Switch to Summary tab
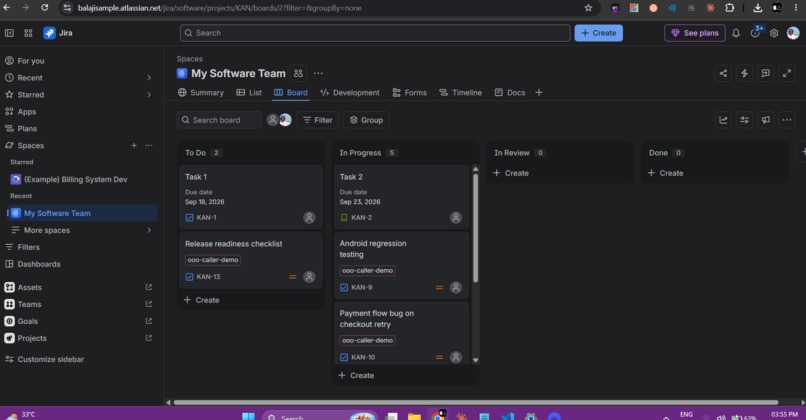This screenshot has height=420, width=806. coord(200,93)
